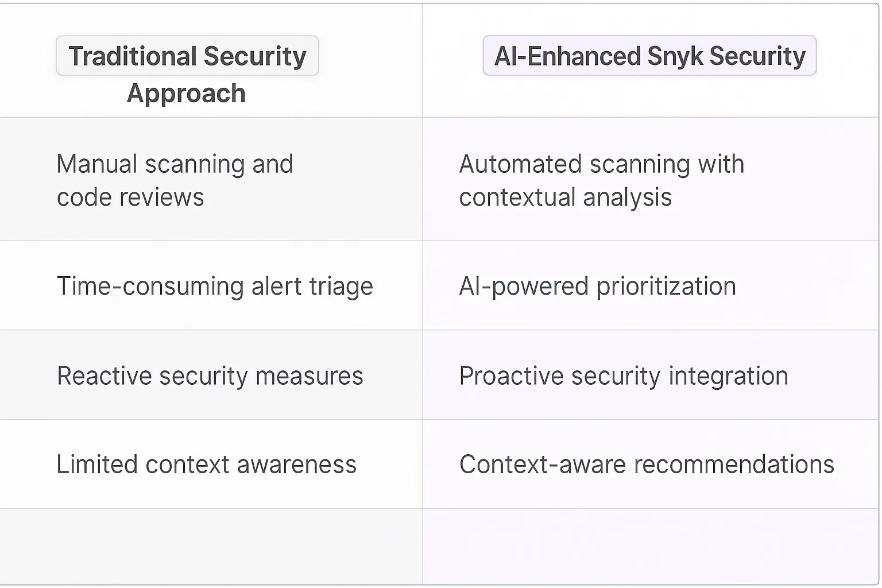Select the AI-Enhanced Snyk Security header badge
Image resolution: width=882 pixels, height=588 pixels.
point(649,56)
